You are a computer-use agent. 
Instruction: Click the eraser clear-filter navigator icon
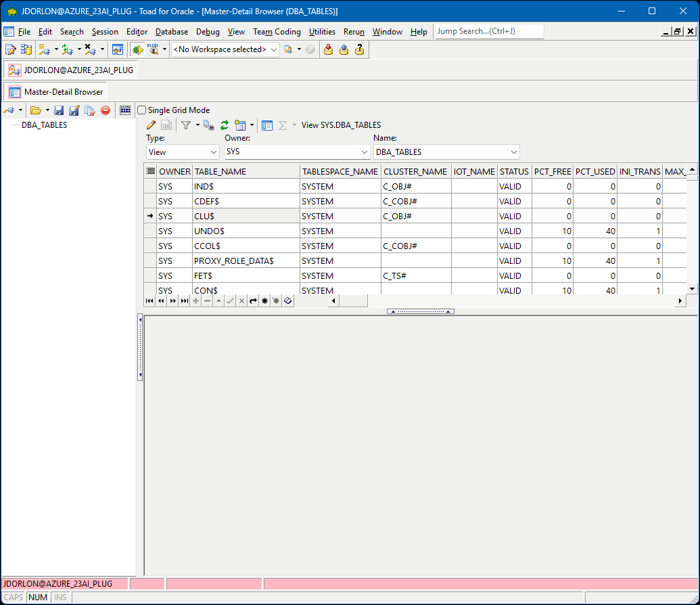(x=288, y=300)
